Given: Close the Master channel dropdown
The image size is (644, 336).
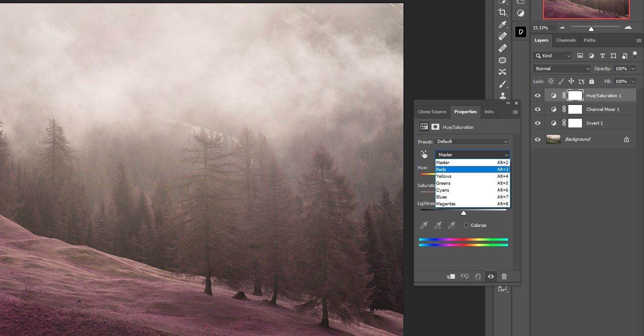Looking at the screenshot, I should pyautogui.click(x=472, y=155).
